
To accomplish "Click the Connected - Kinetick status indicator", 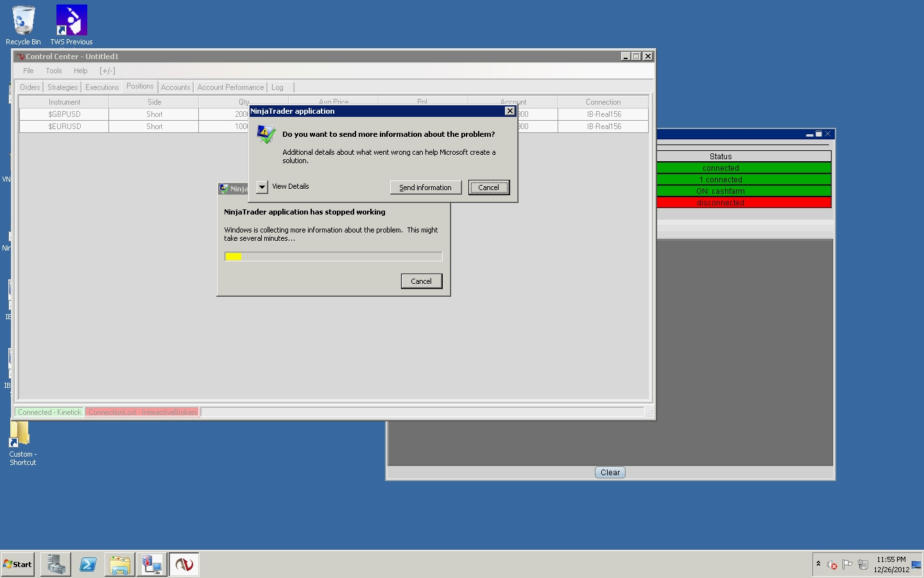I will [x=49, y=412].
